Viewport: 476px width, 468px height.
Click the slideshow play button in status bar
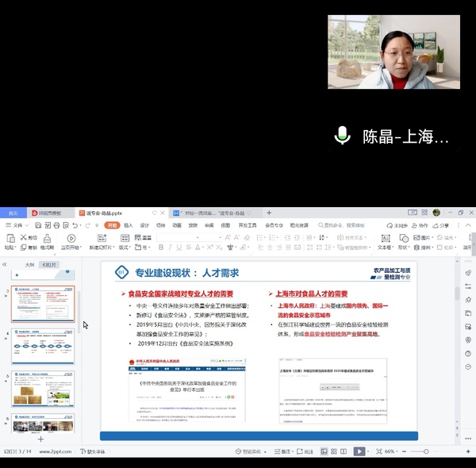click(359, 451)
